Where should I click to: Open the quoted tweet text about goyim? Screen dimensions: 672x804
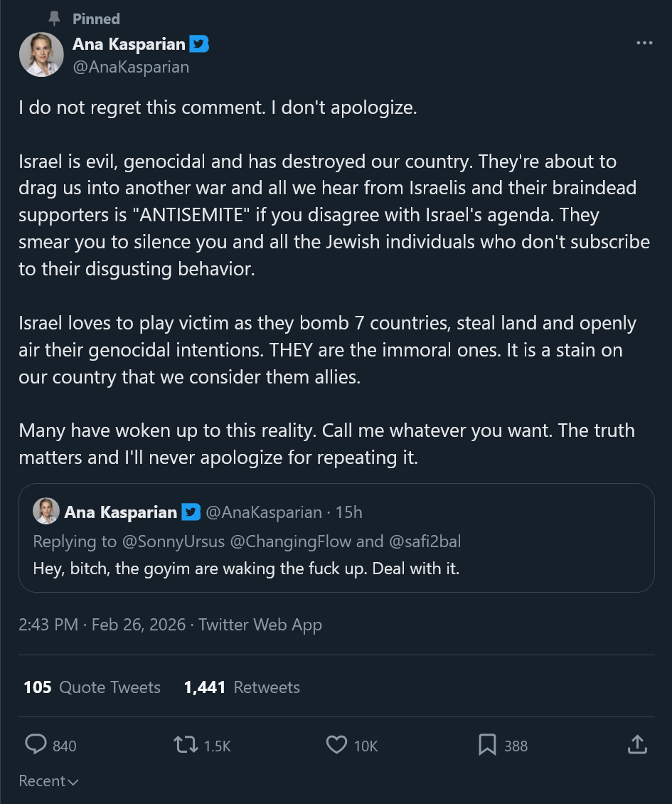pyautogui.click(x=246, y=568)
